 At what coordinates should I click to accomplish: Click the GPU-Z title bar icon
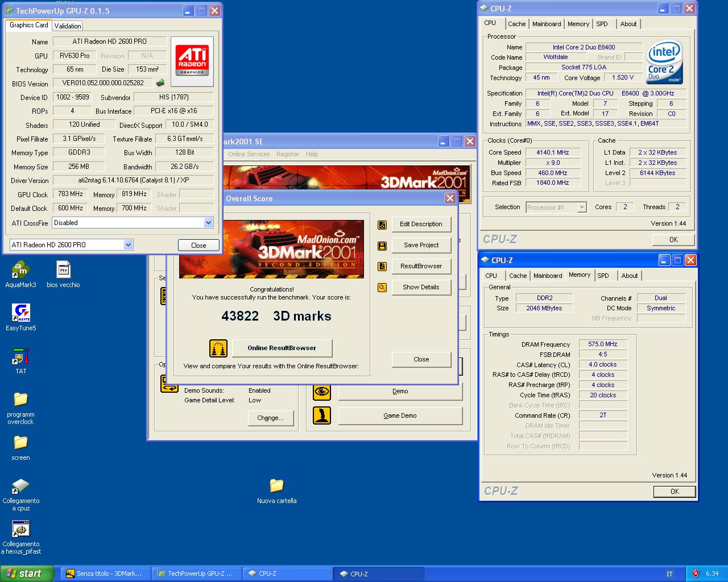[x=10, y=11]
